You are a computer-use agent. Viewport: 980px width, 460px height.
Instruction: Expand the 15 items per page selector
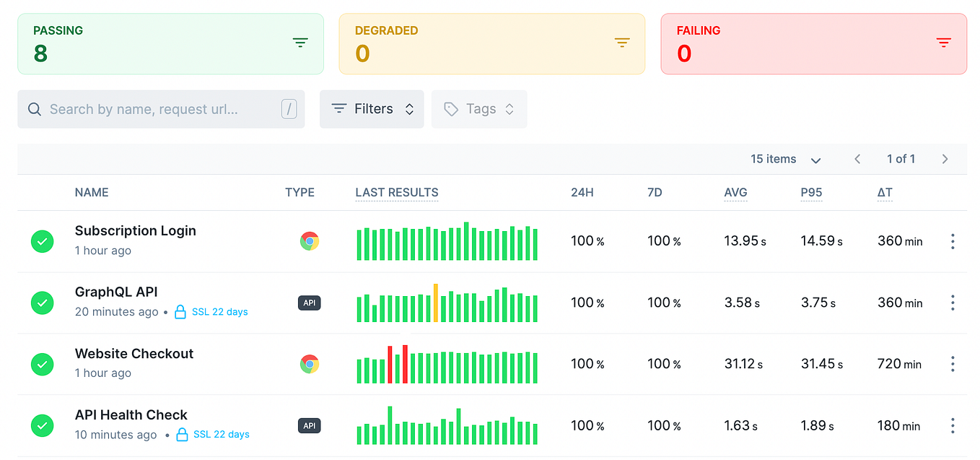pyautogui.click(x=786, y=159)
